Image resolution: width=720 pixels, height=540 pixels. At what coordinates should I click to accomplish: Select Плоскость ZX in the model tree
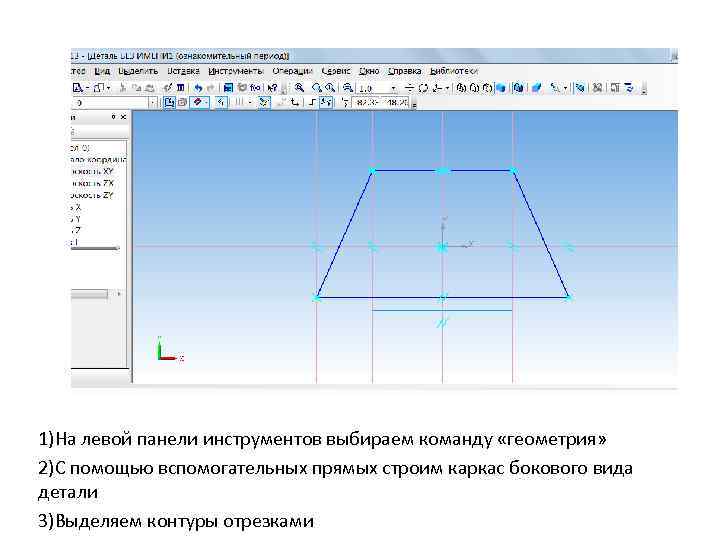click(x=92, y=183)
